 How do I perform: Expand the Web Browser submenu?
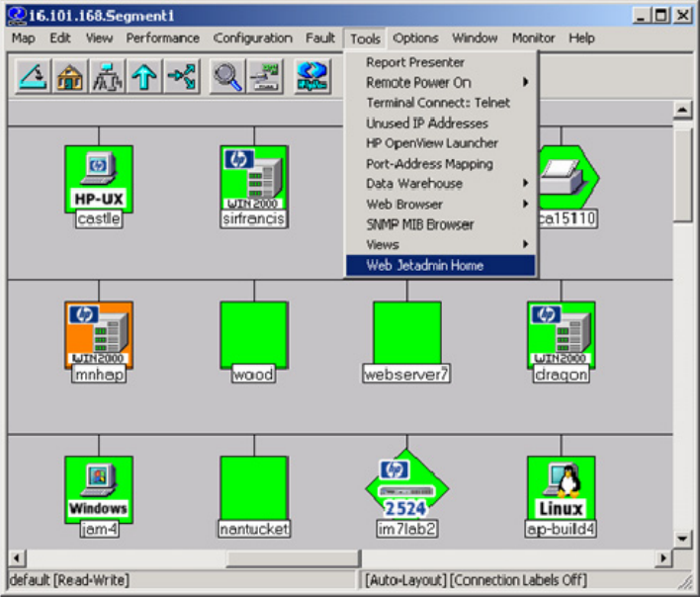tap(441, 205)
